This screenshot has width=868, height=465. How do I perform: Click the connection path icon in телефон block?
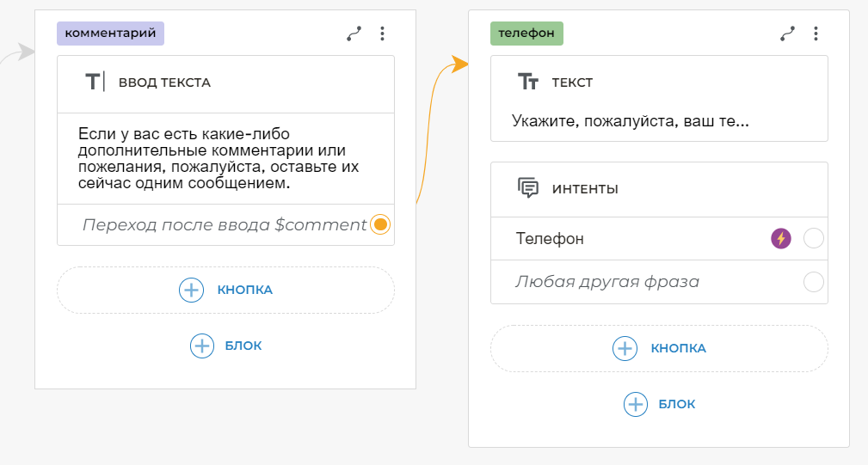[787, 34]
